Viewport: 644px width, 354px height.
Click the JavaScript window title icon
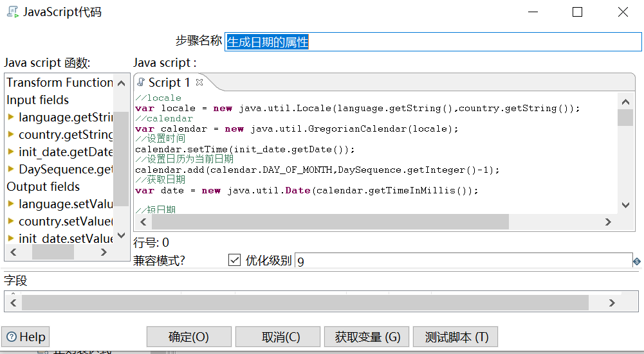[x=13, y=12]
